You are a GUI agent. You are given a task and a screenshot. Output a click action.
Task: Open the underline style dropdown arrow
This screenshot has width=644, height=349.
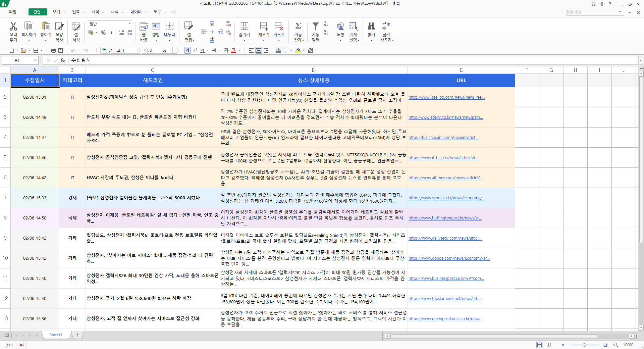(208, 50)
